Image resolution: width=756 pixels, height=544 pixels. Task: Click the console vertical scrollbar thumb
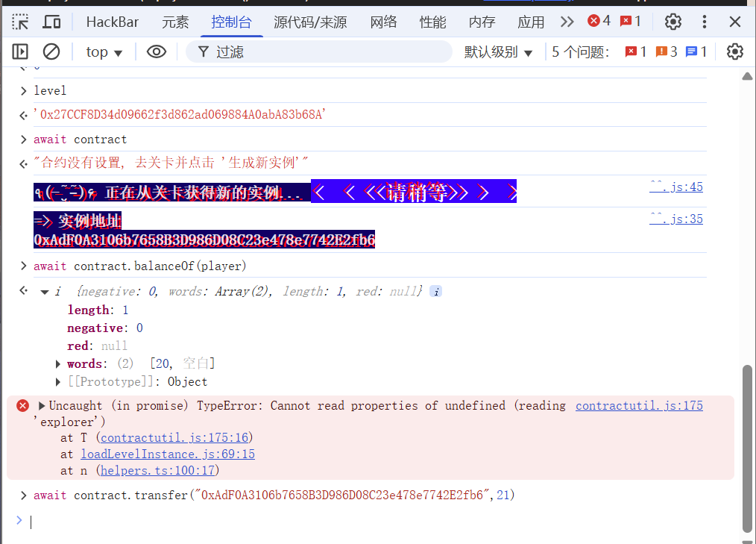pos(747,448)
